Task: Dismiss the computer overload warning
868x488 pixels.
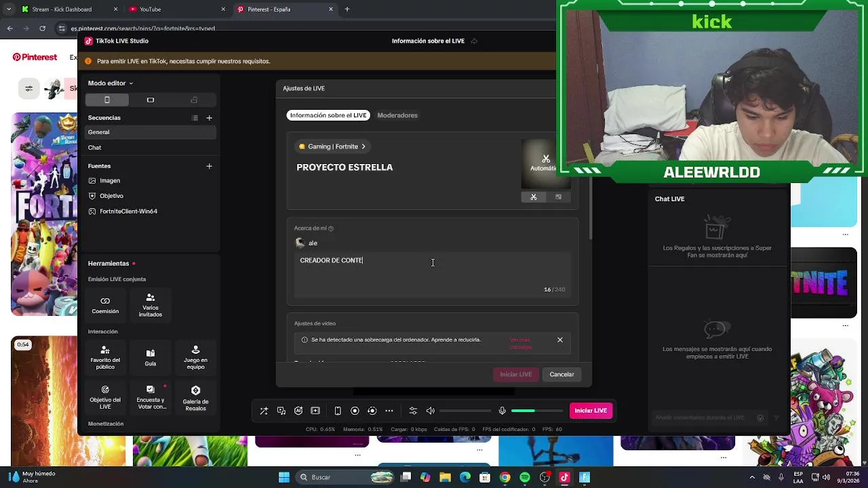Action: [x=560, y=340]
